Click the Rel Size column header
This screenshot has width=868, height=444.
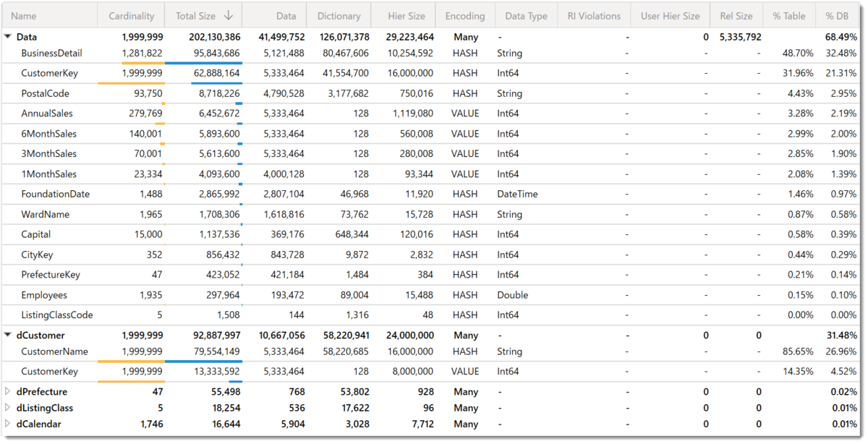(736, 16)
